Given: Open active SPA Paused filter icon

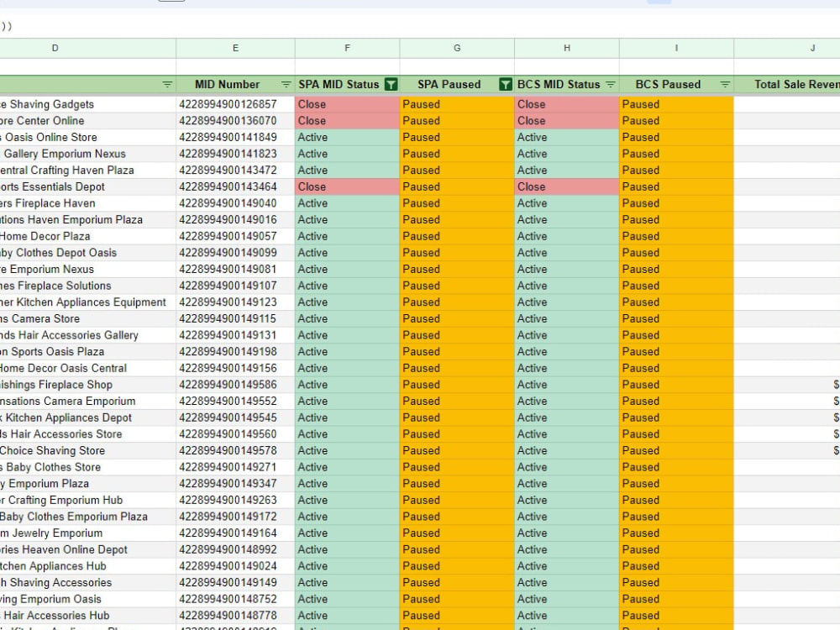Looking at the screenshot, I should (505, 85).
